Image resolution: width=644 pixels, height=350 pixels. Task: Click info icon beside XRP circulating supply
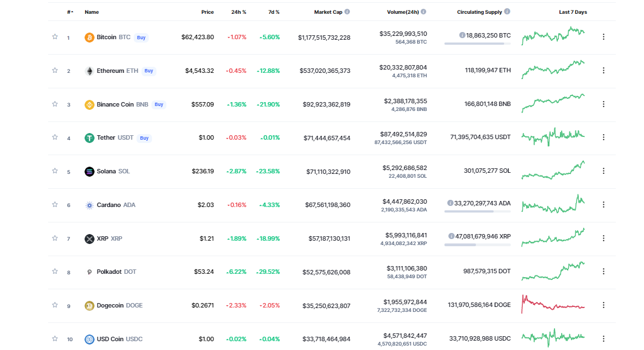point(452,236)
